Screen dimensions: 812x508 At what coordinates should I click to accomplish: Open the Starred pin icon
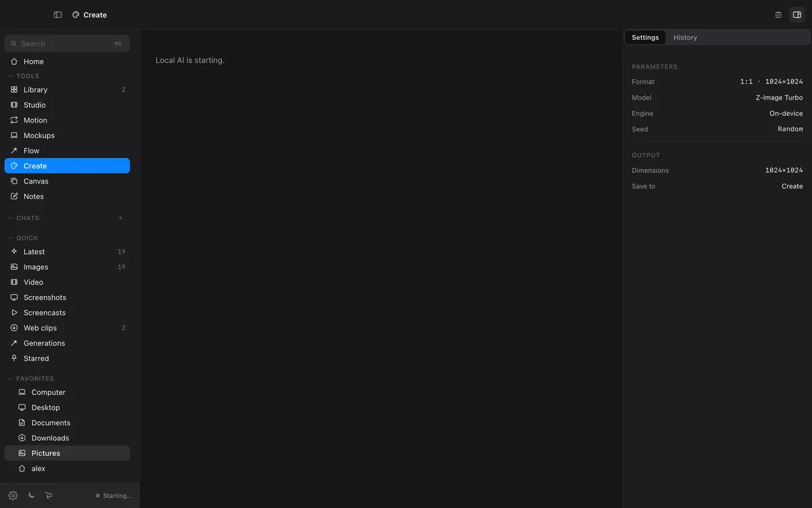14,358
